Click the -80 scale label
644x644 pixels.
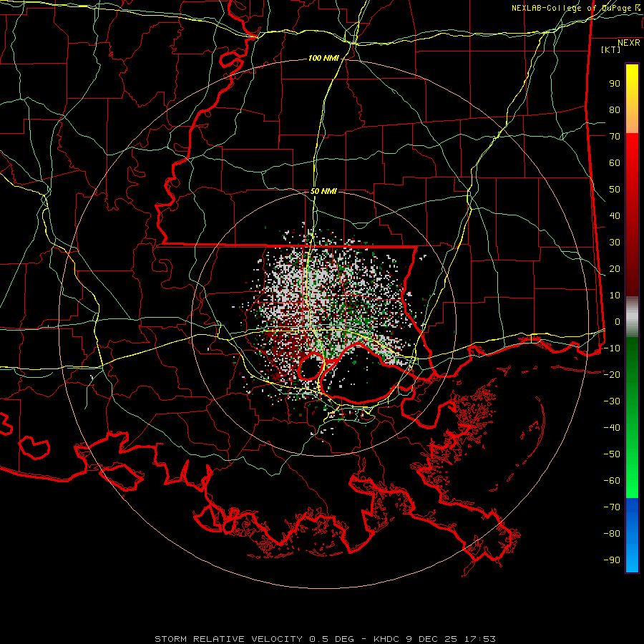click(x=612, y=534)
